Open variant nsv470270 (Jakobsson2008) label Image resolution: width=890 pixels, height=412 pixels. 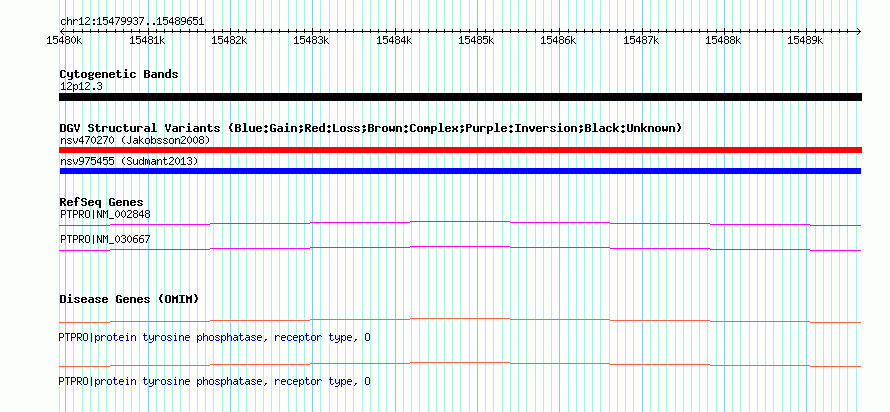coord(135,140)
